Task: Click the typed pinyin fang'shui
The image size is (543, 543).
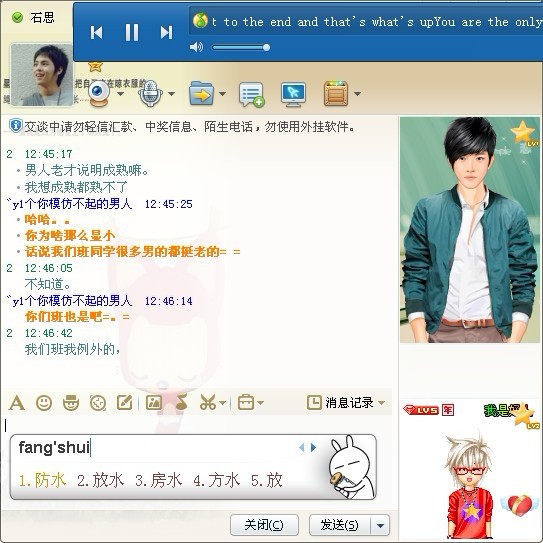Action: [x=54, y=447]
